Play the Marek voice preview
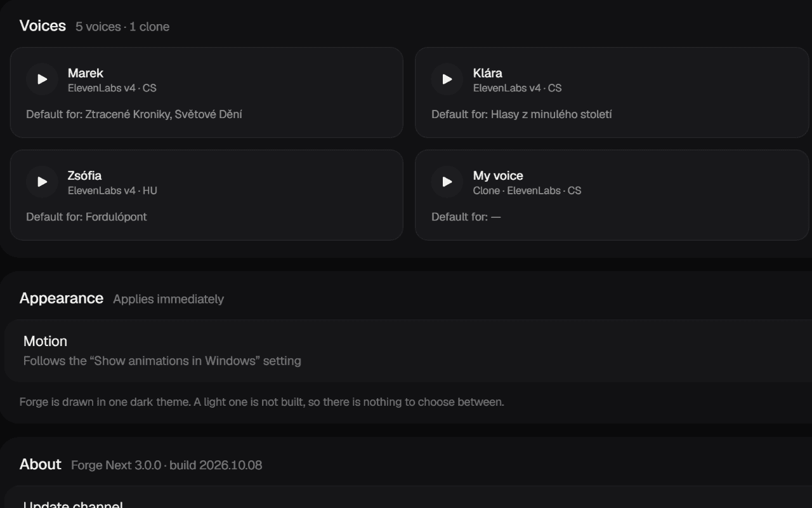Image resolution: width=812 pixels, height=508 pixels. coord(42,79)
